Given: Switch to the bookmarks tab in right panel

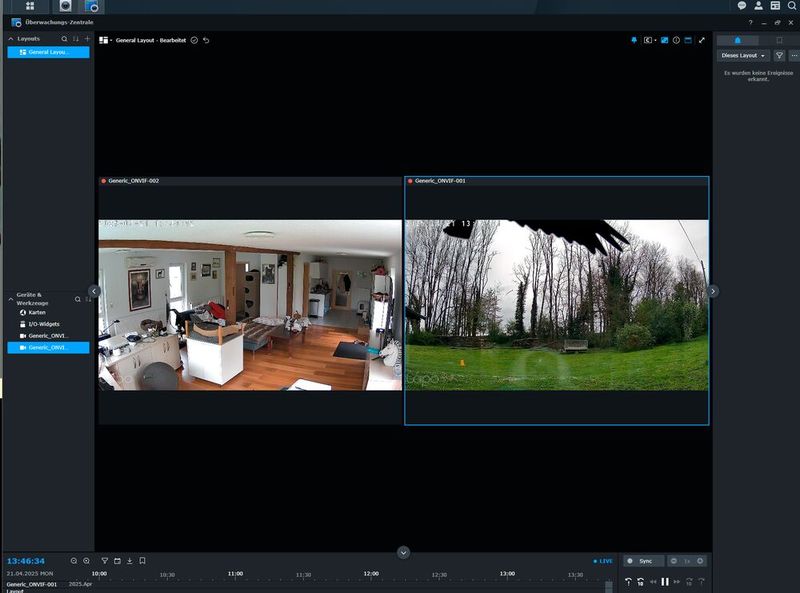Looking at the screenshot, I should 779,40.
